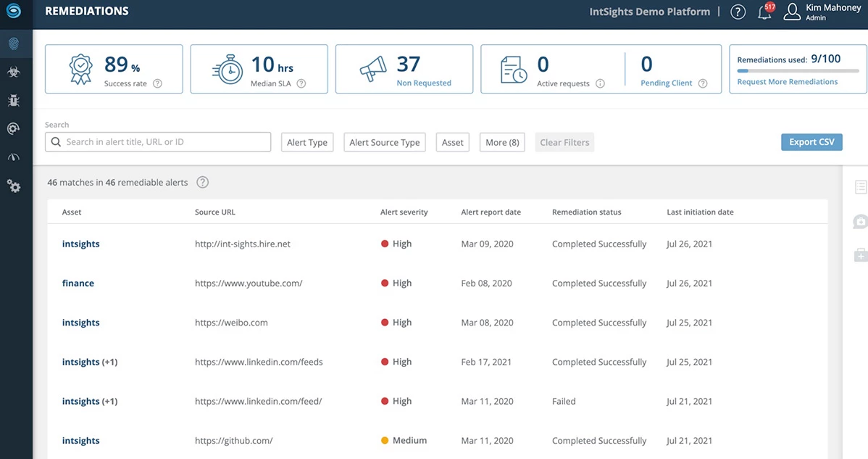Click Request More Remediations link
Image resolution: width=868 pixels, height=459 pixels.
pos(787,82)
